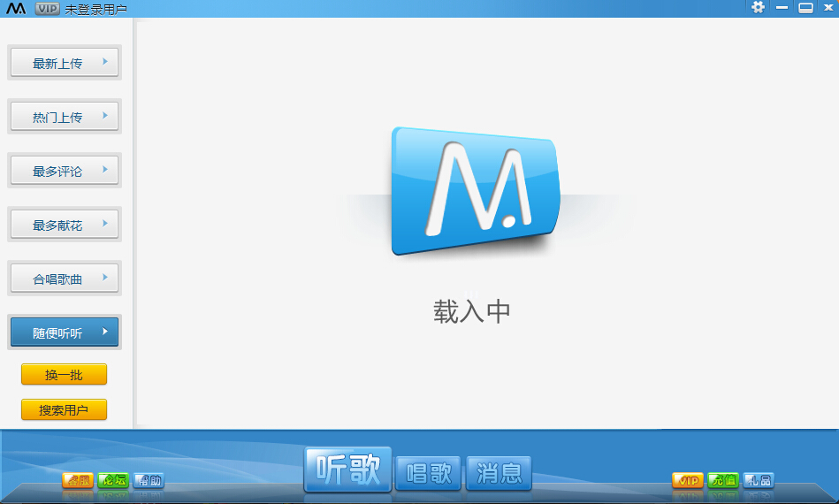Open settings via the gear icon
The height and width of the screenshot is (504, 839).
758,7
